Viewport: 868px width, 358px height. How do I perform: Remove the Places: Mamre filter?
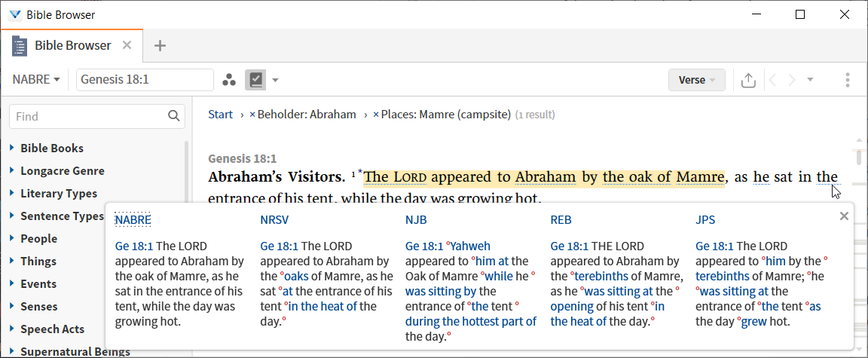tap(376, 115)
